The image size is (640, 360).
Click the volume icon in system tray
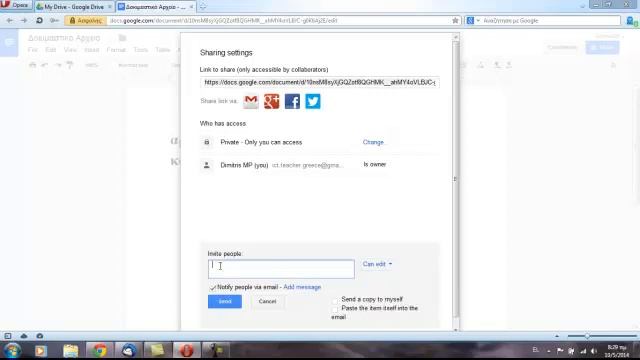click(x=594, y=351)
